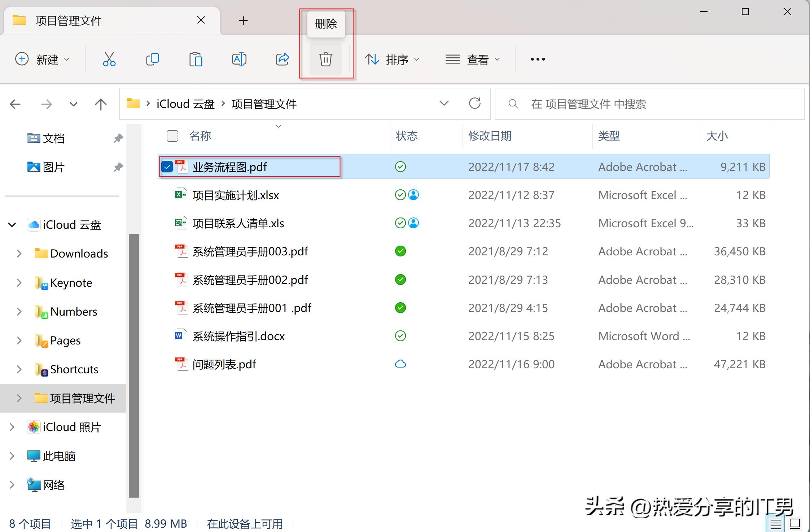Open the See more ellipsis icon
Image resolution: width=810 pixels, height=532 pixels.
tap(538, 59)
